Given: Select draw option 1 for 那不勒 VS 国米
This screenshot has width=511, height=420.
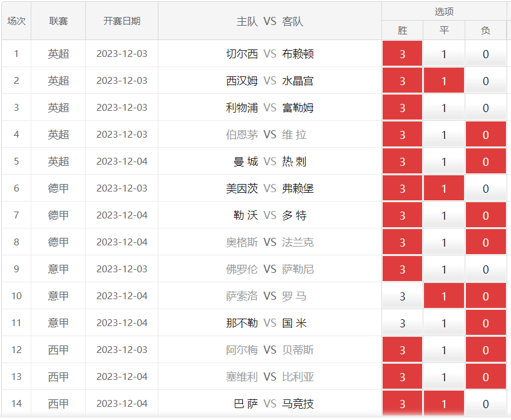Looking at the screenshot, I should click(x=444, y=322).
